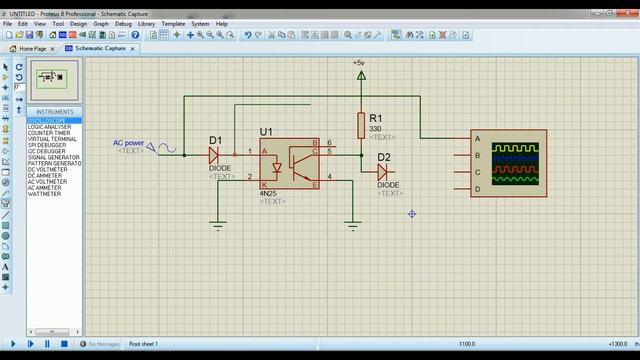Image resolution: width=640 pixels, height=360 pixels.
Task: Click the D2 diode component
Action: [x=383, y=172]
